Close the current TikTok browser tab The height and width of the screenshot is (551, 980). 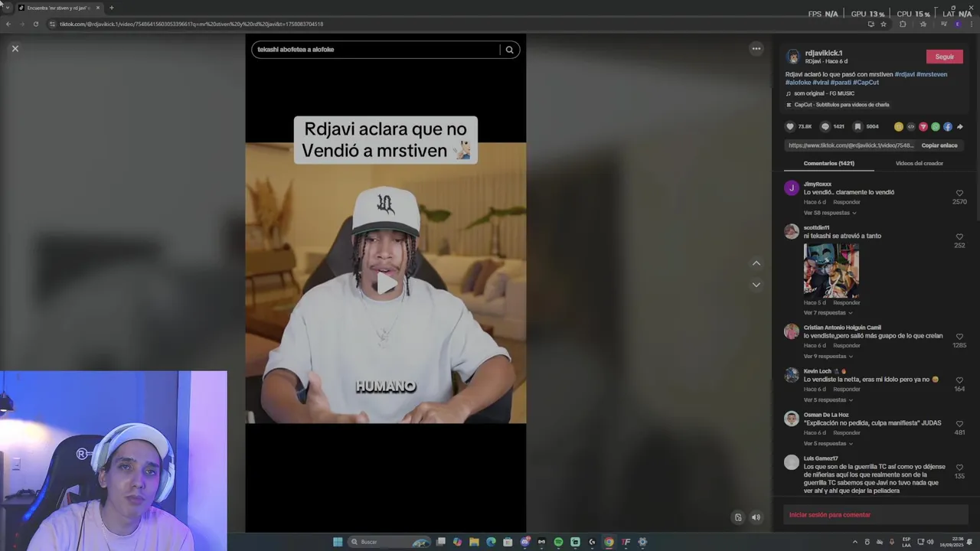pyautogui.click(x=97, y=8)
